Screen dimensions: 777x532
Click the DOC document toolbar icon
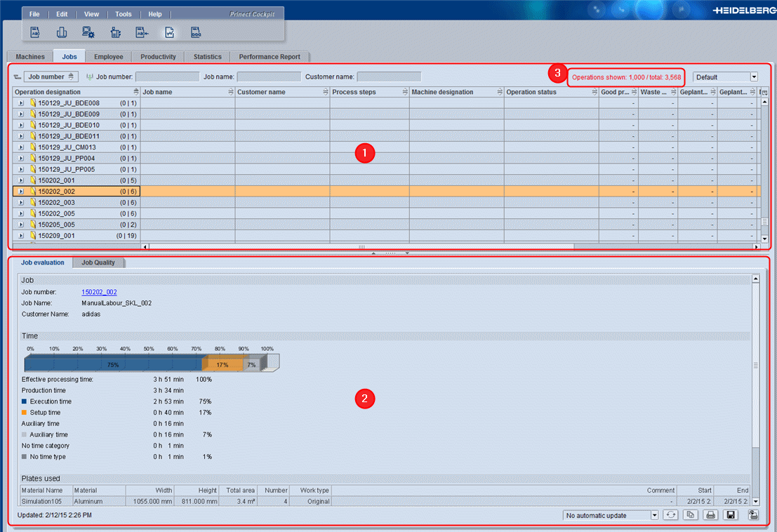click(196, 32)
